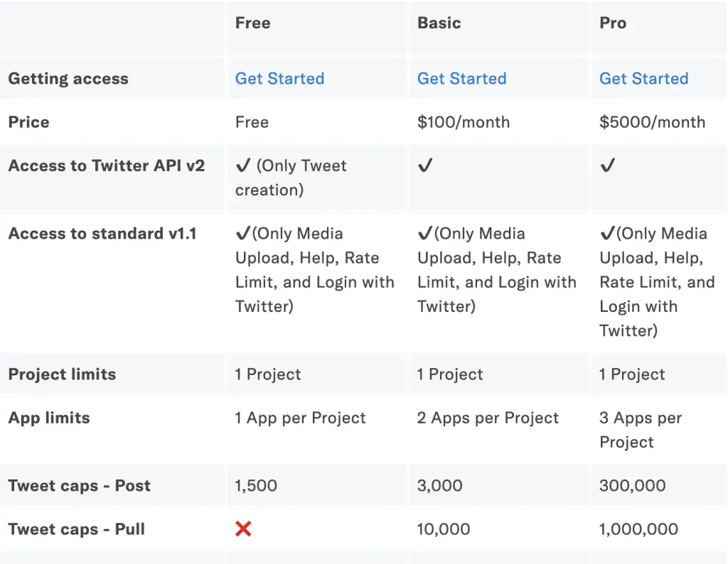The image size is (728, 564).
Task: Select the Pro column header
Action: point(613,23)
